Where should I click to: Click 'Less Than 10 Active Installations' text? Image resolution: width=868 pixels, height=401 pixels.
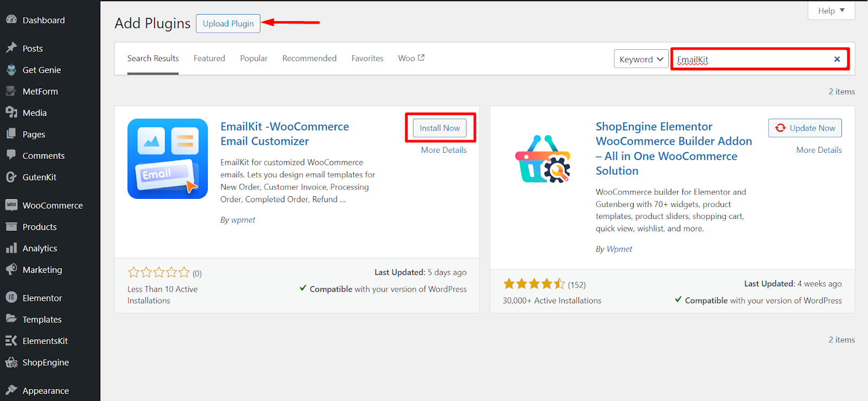tap(162, 295)
